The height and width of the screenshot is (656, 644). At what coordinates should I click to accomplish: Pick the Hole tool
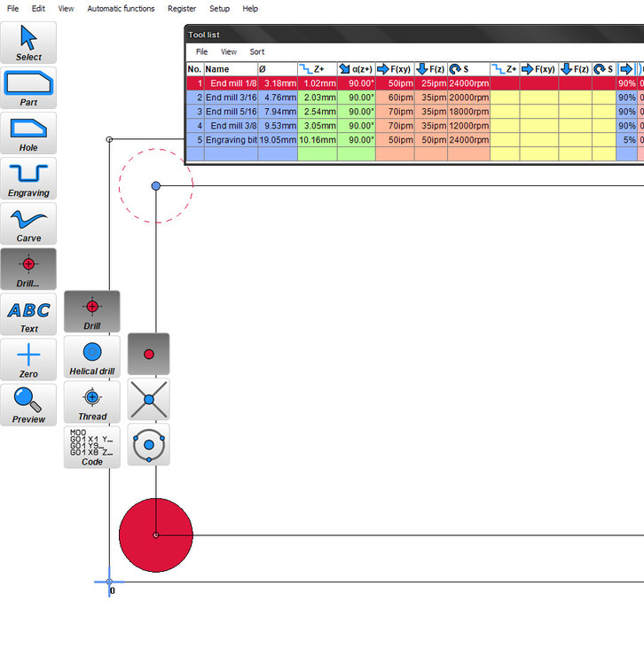click(x=28, y=133)
